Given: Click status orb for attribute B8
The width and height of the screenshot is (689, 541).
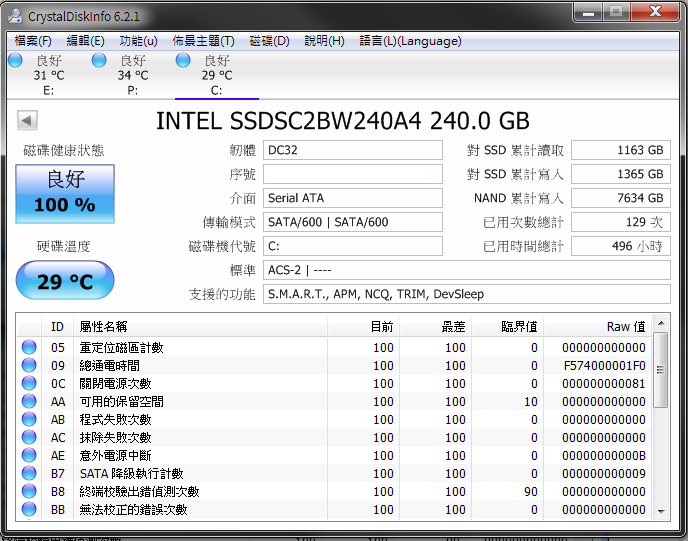Looking at the screenshot, I should (29, 491).
